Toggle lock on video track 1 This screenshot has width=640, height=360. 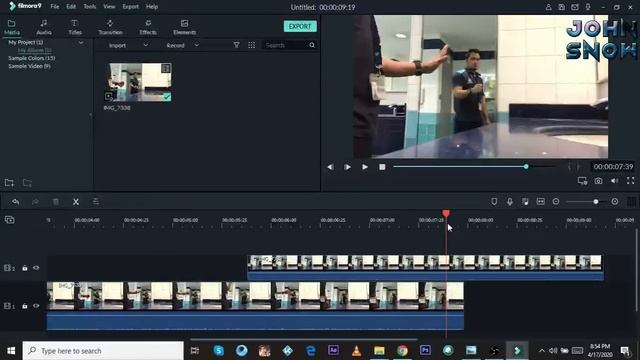point(25,306)
